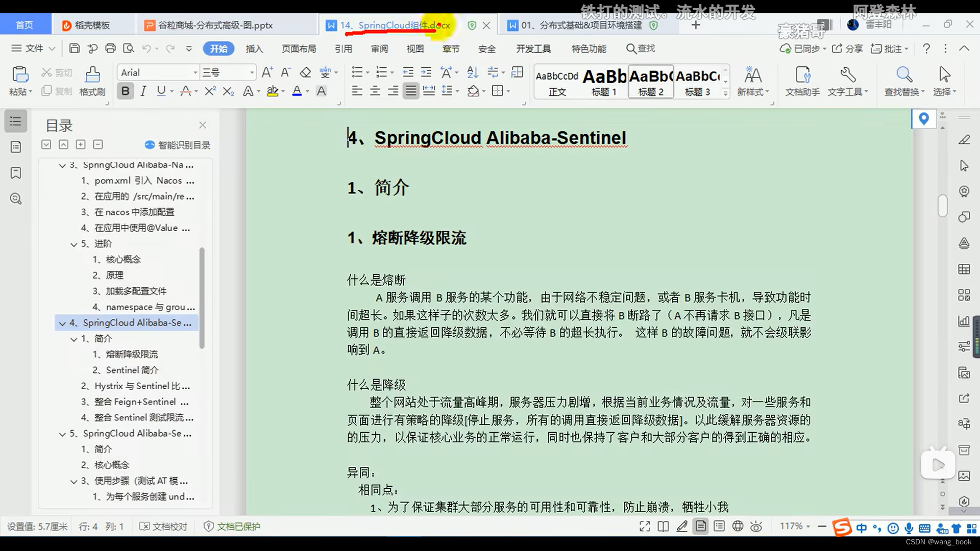980x551 pixels.
Task: Click the 文档校对 status bar button
Action: (163, 527)
